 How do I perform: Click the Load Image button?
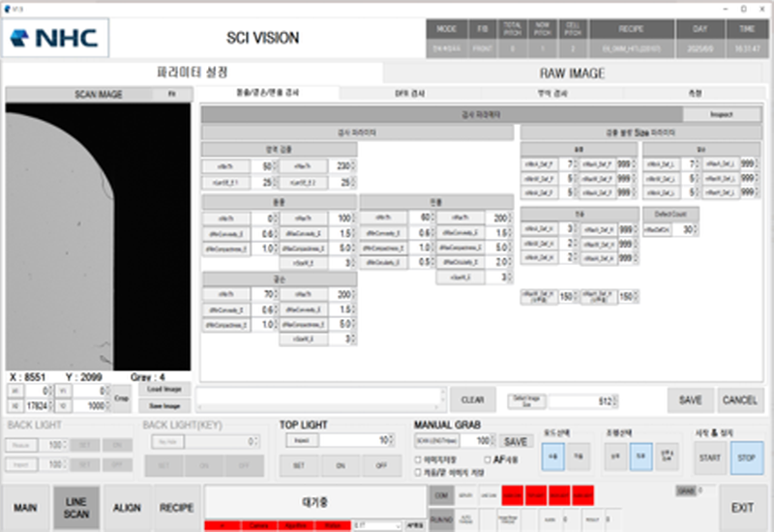click(x=164, y=389)
